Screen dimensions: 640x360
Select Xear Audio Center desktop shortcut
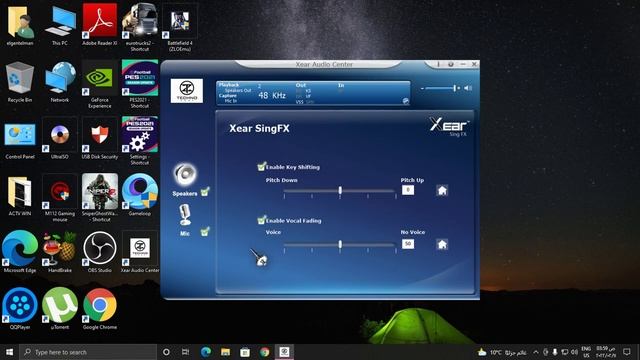140,252
